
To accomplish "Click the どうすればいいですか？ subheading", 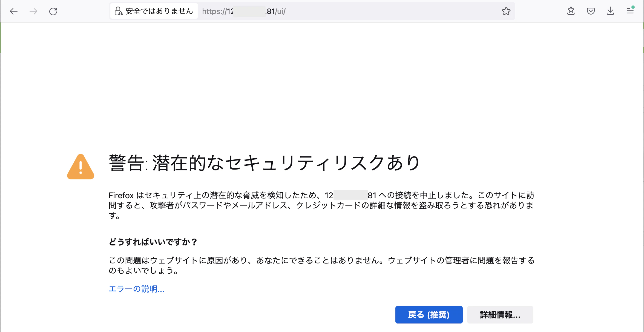I will tap(153, 242).
